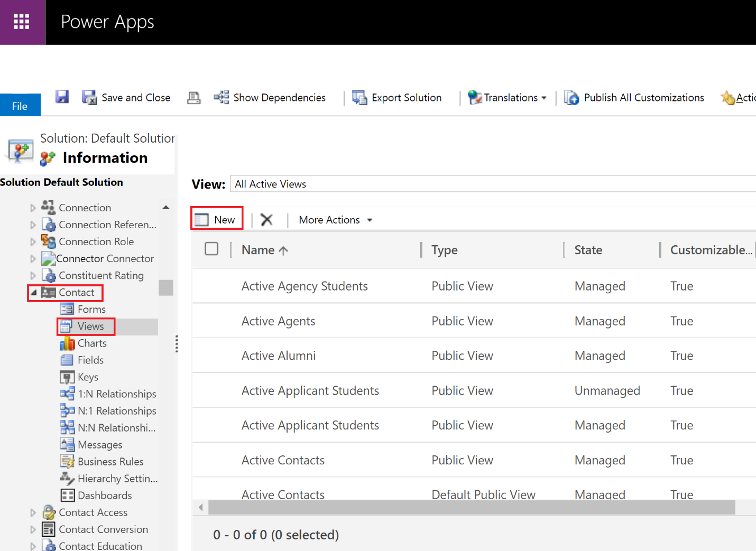
Task: Click the grid horizontal scrollbar thumb
Action: point(472,508)
